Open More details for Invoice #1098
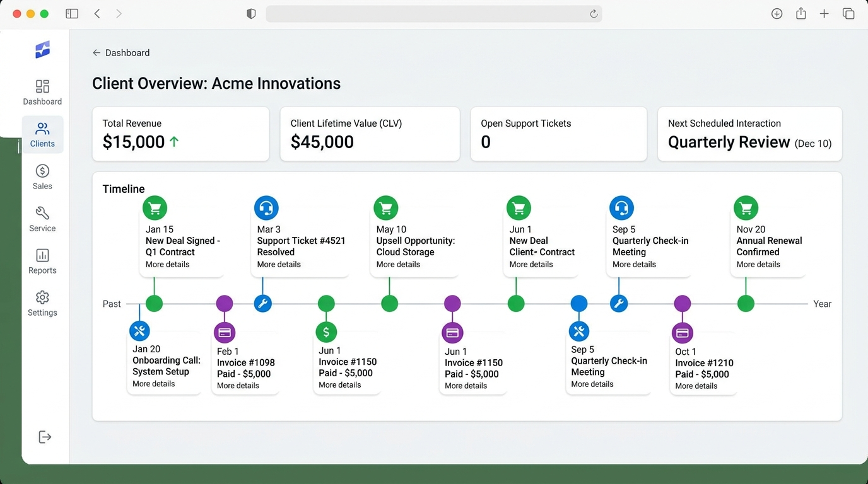The height and width of the screenshot is (484, 868). point(238,386)
